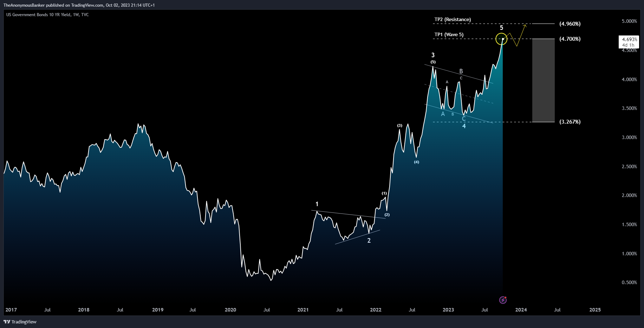Click the 2024 label on the time axis
644x328 pixels.
coord(521,310)
